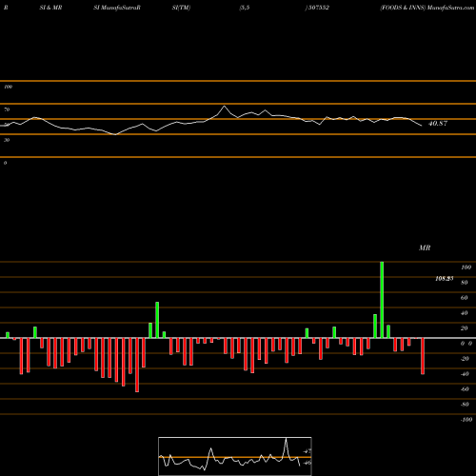The width and height of the screenshot is (476, 476).
Task: Click the SI MunafaSutraR header text
Action: (117, 8)
